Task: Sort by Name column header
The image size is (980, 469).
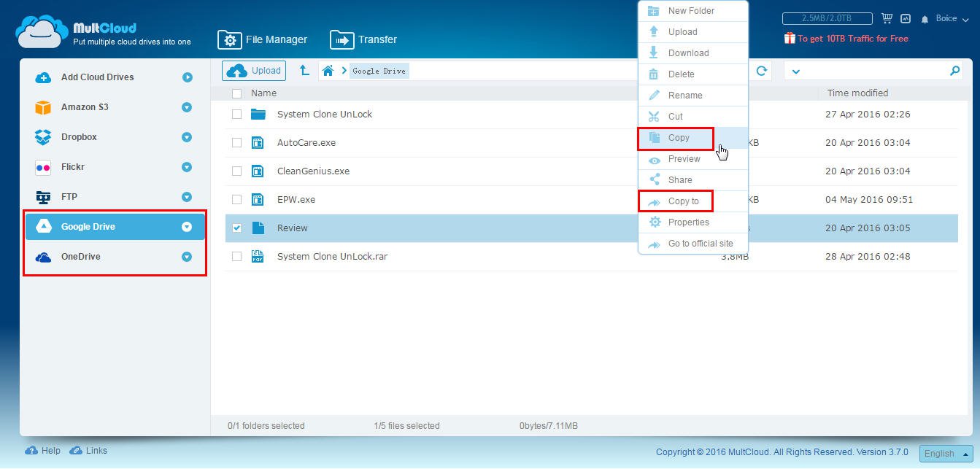Action: (x=263, y=93)
